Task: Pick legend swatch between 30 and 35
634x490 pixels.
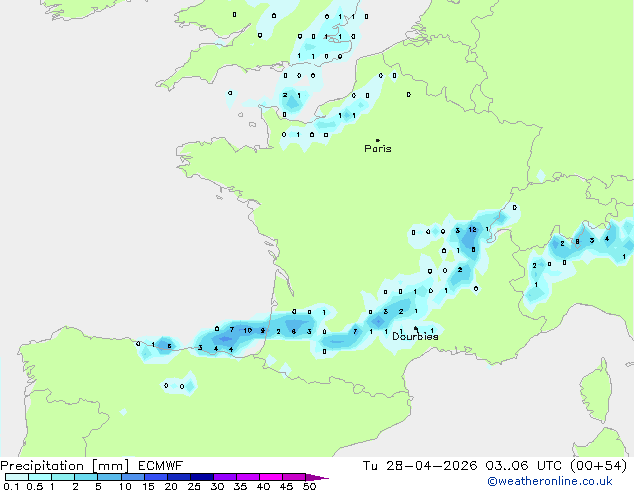Action: (224, 477)
